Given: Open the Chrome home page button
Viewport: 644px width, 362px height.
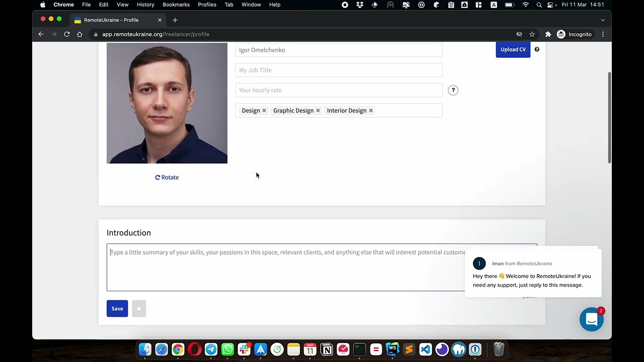Looking at the screenshot, I should 79,34.
